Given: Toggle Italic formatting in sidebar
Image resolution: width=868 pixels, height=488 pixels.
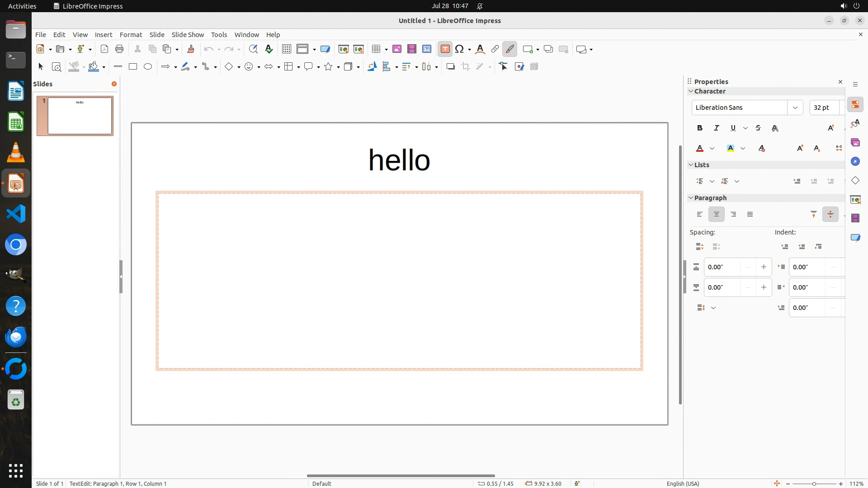Looking at the screenshot, I should 717,128.
